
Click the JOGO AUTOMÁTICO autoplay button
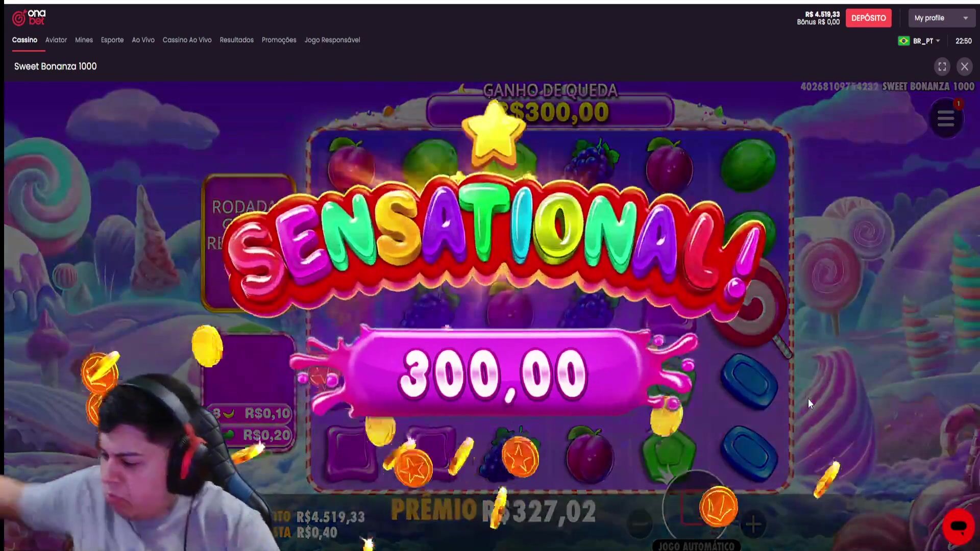click(696, 545)
